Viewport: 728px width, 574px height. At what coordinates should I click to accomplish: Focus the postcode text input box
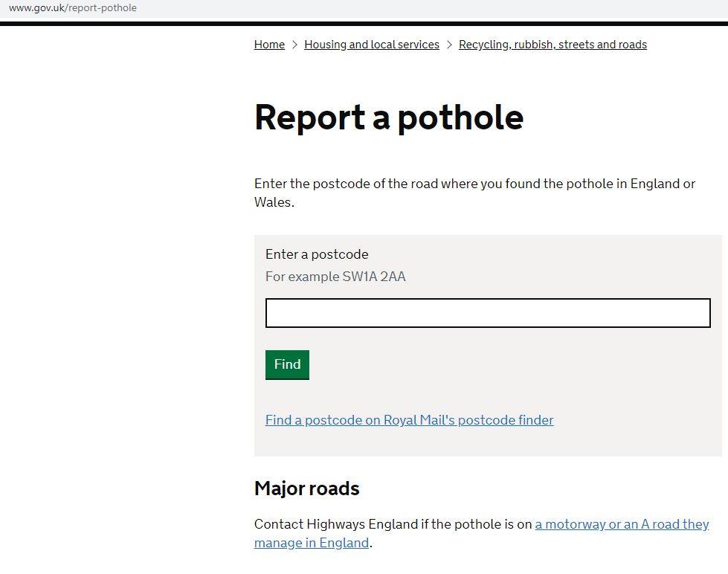pyautogui.click(x=488, y=313)
